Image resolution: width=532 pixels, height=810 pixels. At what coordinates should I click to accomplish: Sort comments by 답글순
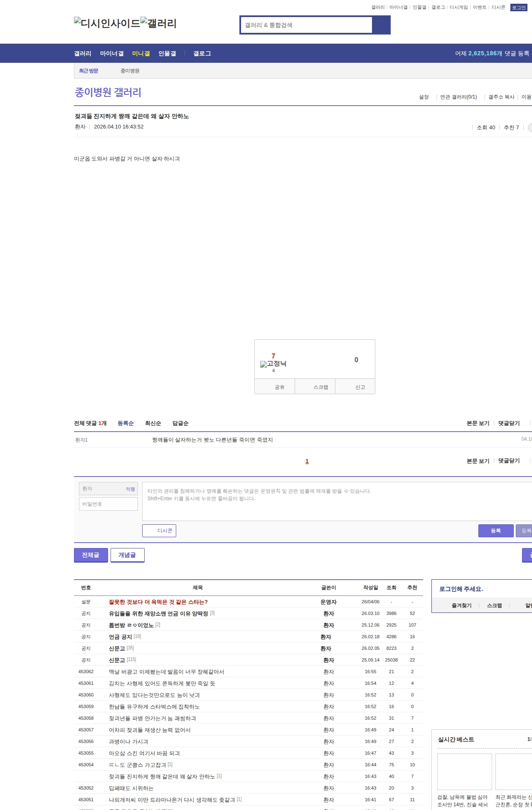click(180, 423)
